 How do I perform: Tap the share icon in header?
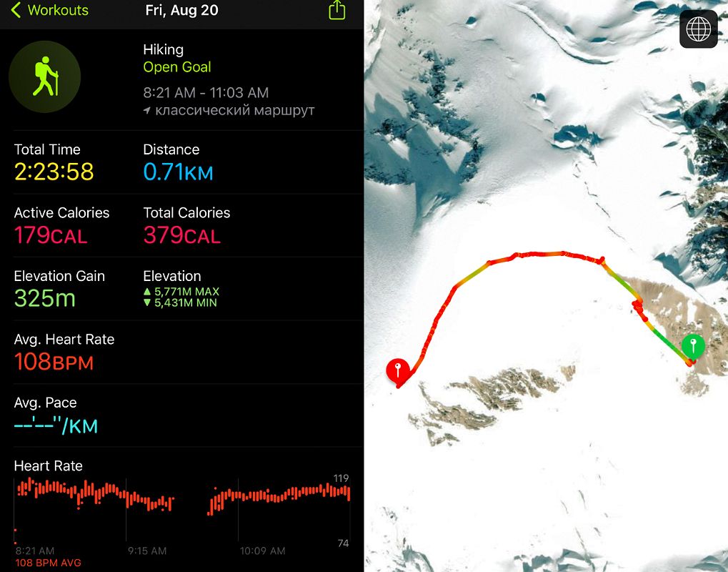coord(336,10)
